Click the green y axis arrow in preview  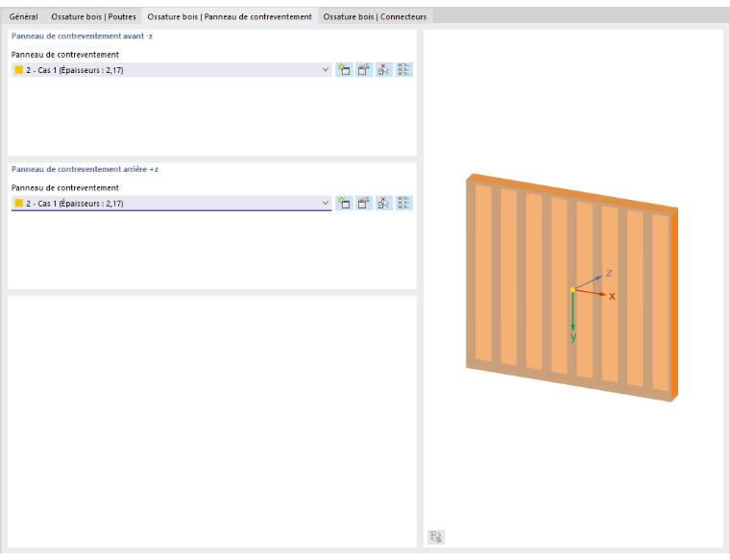[x=573, y=314]
